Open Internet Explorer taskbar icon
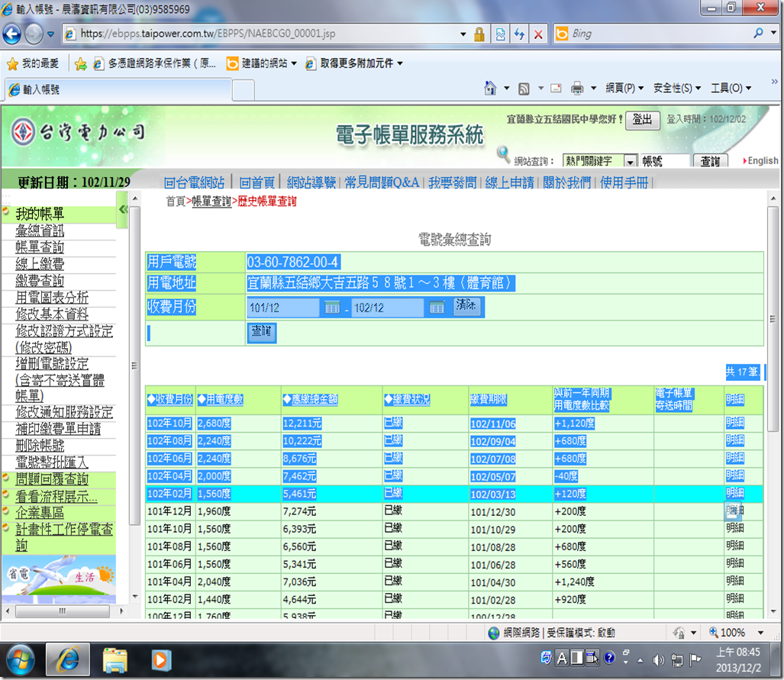The image size is (784, 680). click(68, 660)
